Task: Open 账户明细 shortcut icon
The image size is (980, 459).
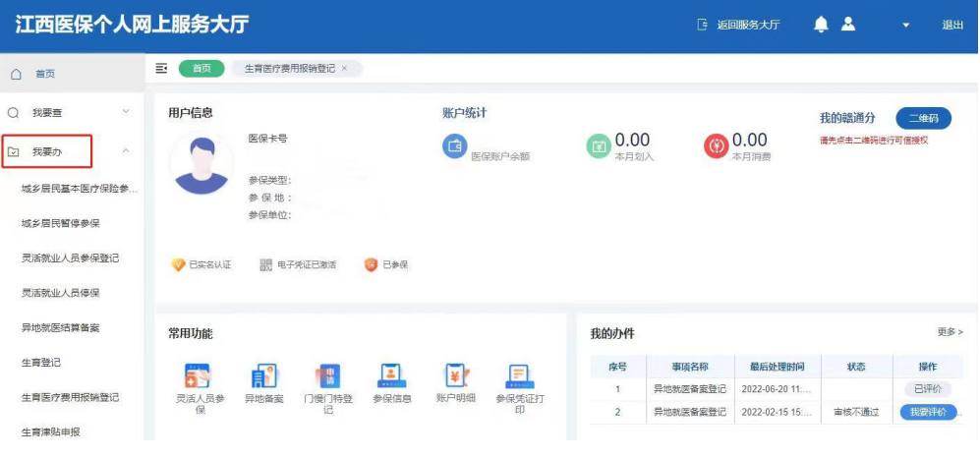Action: point(456,375)
